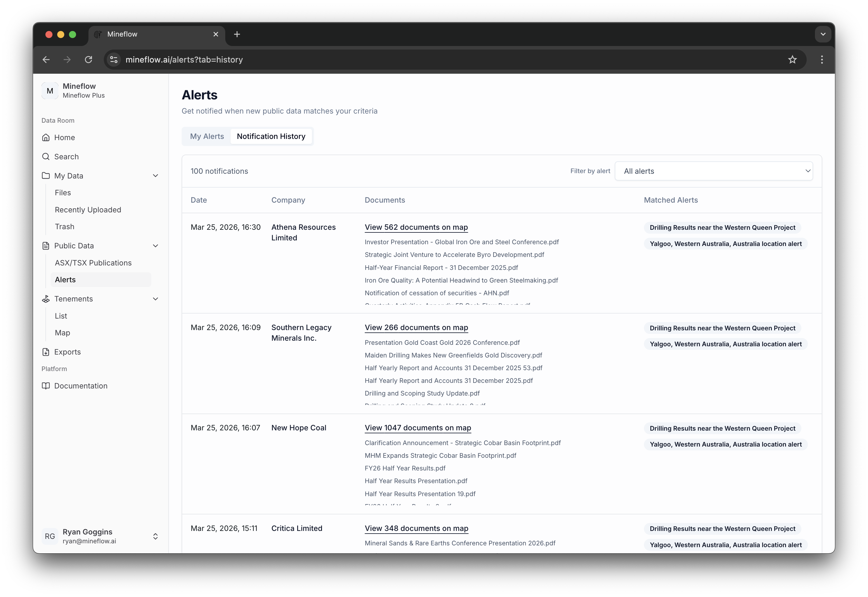This screenshot has width=868, height=597.
Task: View 1047 documents on map for New Hope Coal
Action: pyautogui.click(x=417, y=428)
